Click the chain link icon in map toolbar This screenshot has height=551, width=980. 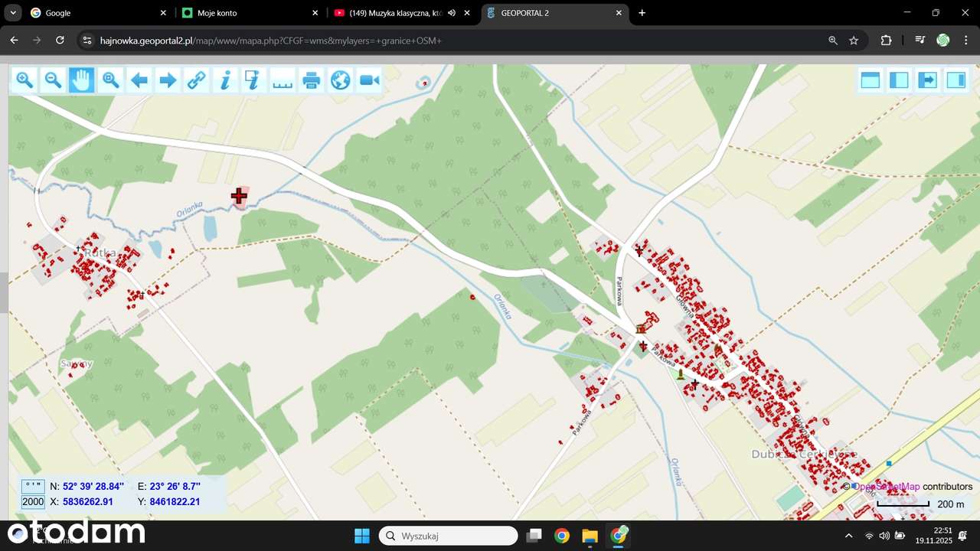[x=197, y=80]
